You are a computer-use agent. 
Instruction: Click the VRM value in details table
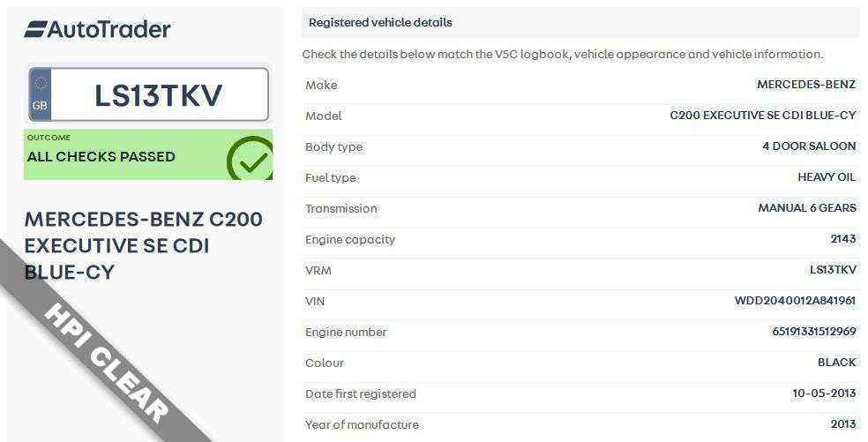pyautogui.click(x=833, y=270)
